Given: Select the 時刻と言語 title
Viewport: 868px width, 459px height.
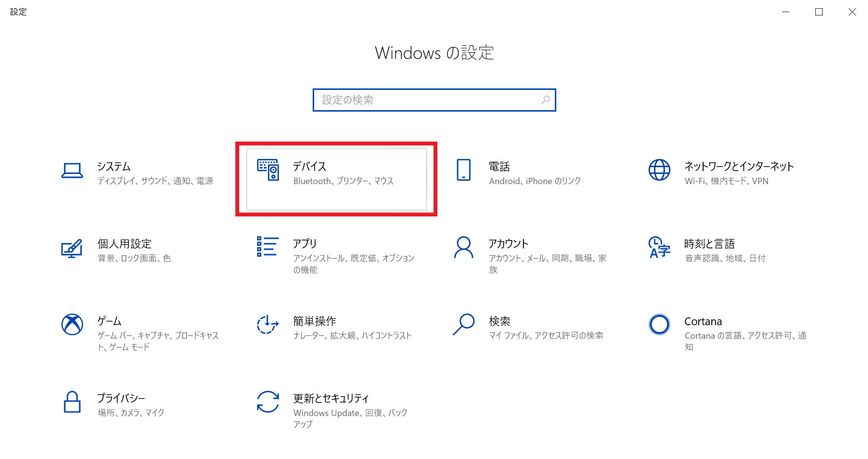Looking at the screenshot, I should tap(709, 244).
